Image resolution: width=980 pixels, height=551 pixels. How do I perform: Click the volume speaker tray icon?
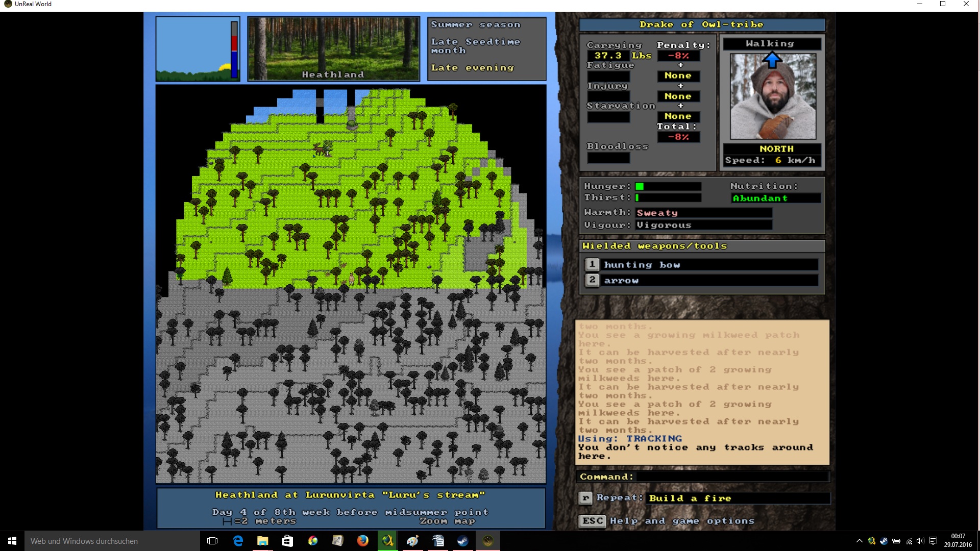[x=920, y=541]
